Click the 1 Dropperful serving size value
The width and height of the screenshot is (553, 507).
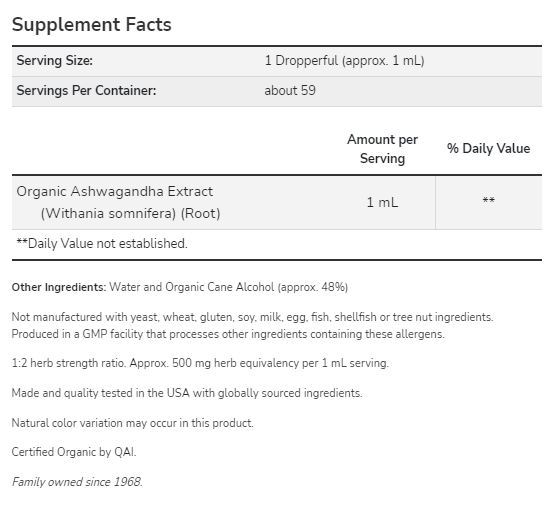coord(344,61)
